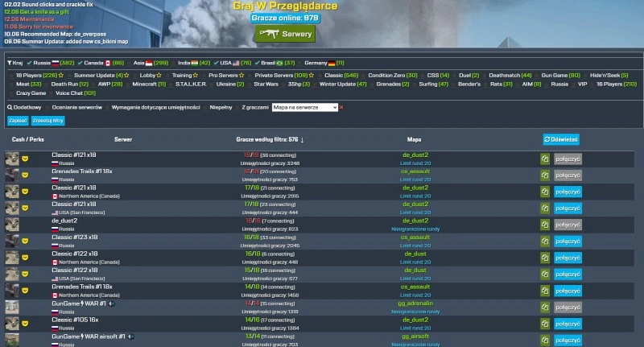The image size is (644, 347).
Task: Select the Surfing (47) filter
Action: [415, 85]
